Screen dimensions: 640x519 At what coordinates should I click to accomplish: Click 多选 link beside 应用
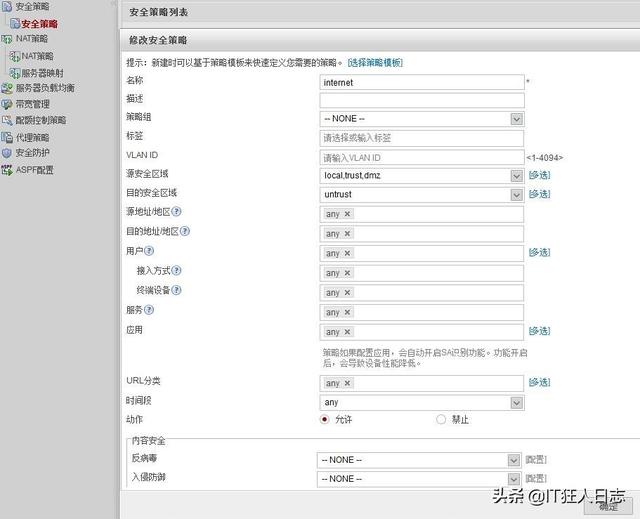[540, 331]
